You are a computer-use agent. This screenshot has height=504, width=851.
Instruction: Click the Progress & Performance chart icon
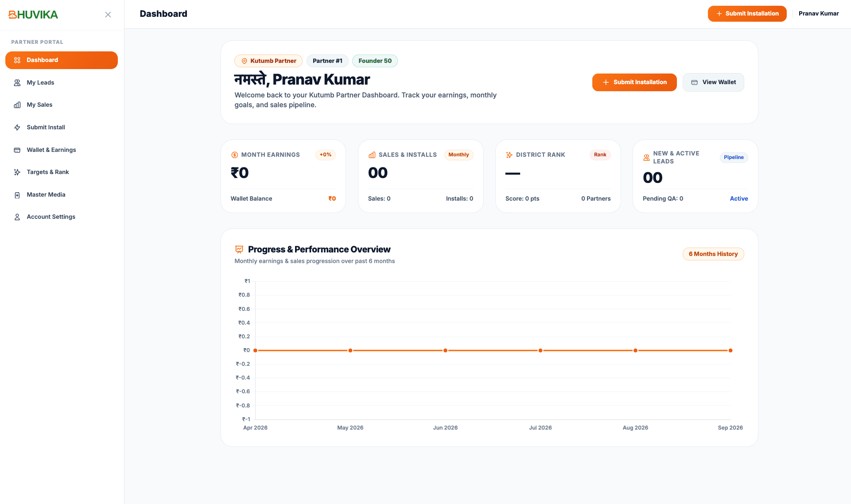(x=239, y=249)
